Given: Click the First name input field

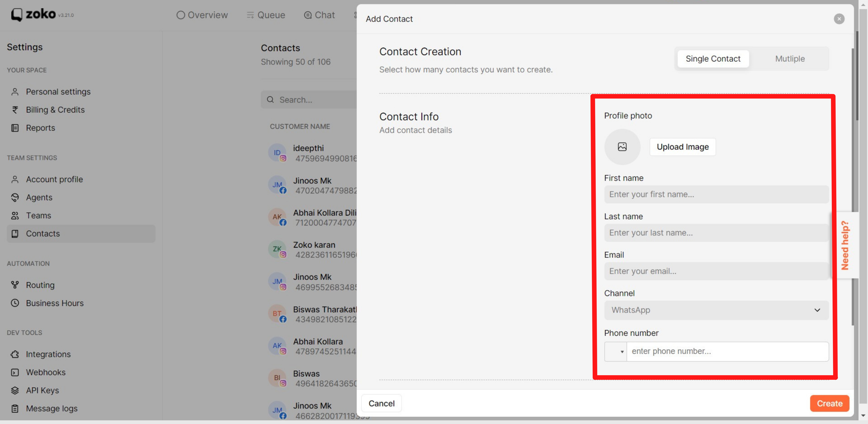Looking at the screenshot, I should (x=716, y=194).
